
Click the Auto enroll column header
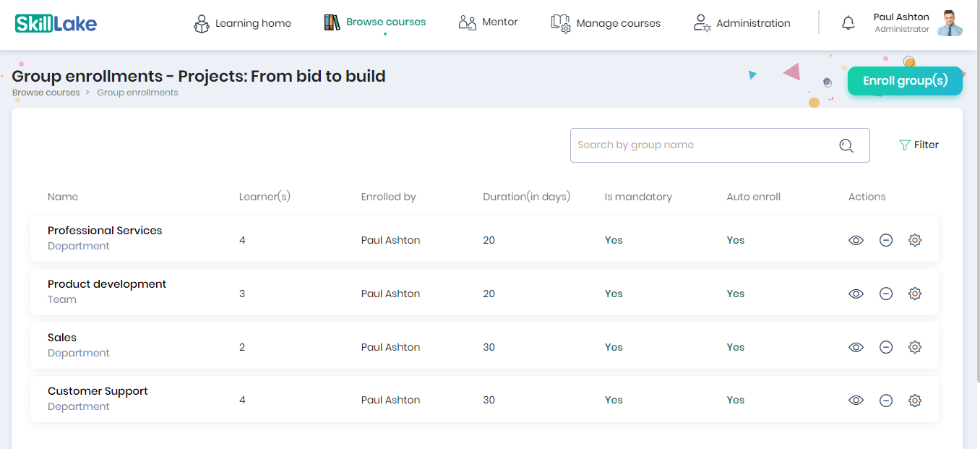754,197
